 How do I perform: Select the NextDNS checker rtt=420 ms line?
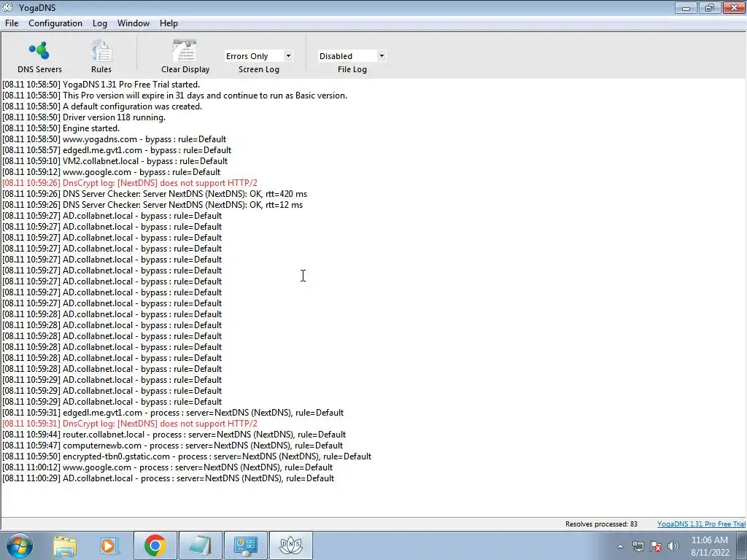[155, 194]
